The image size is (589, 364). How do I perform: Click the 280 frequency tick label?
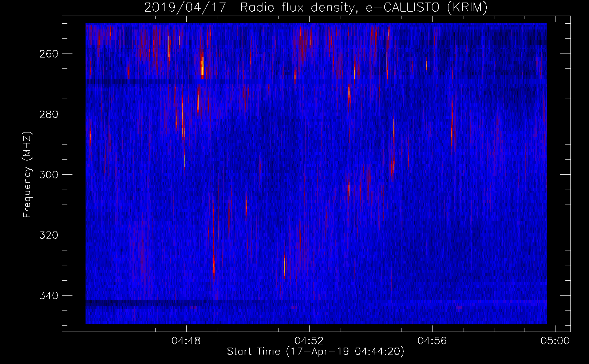(49, 114)
